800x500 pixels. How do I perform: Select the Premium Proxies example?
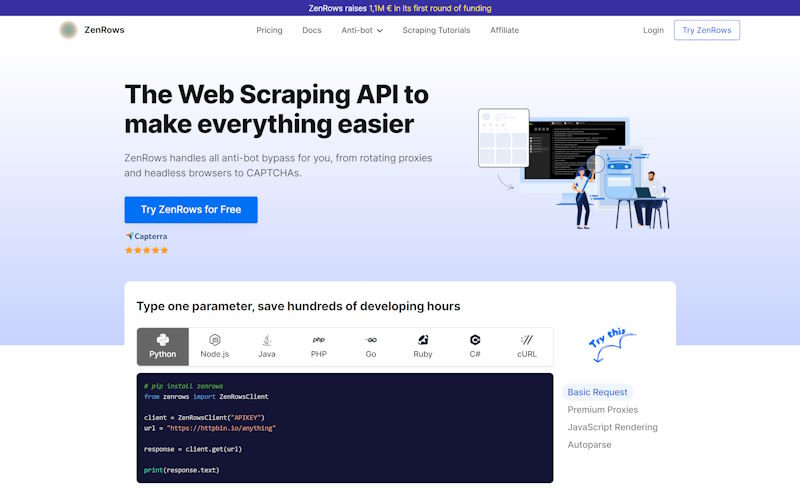(603, 410)
